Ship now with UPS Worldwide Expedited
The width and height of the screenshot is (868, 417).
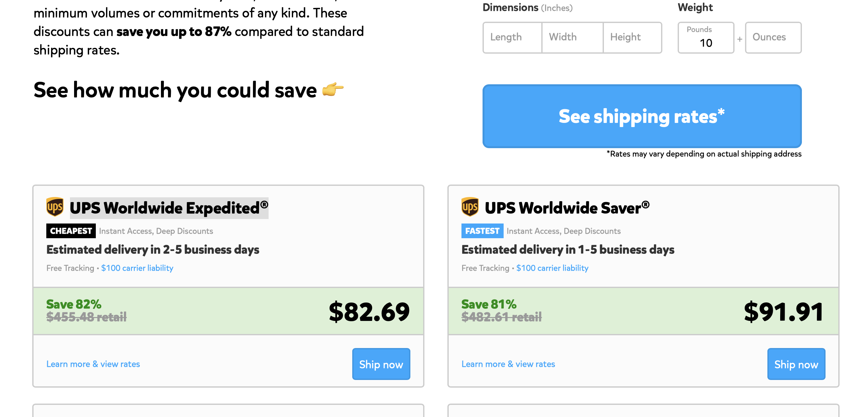[381, 364]
